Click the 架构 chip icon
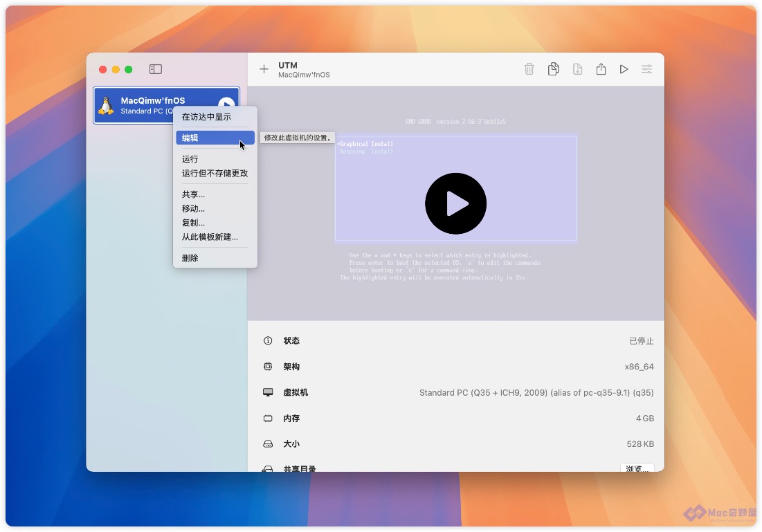 (268, 367)
